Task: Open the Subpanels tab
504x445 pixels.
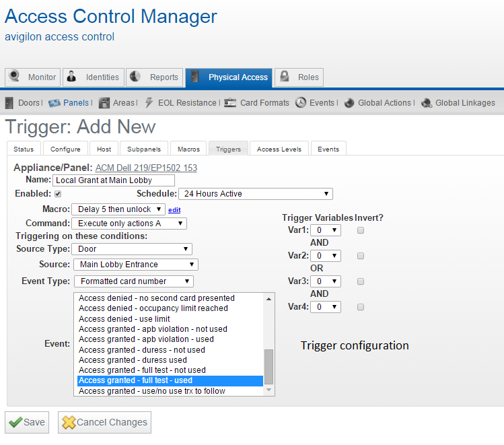Action: pos(144,149)
